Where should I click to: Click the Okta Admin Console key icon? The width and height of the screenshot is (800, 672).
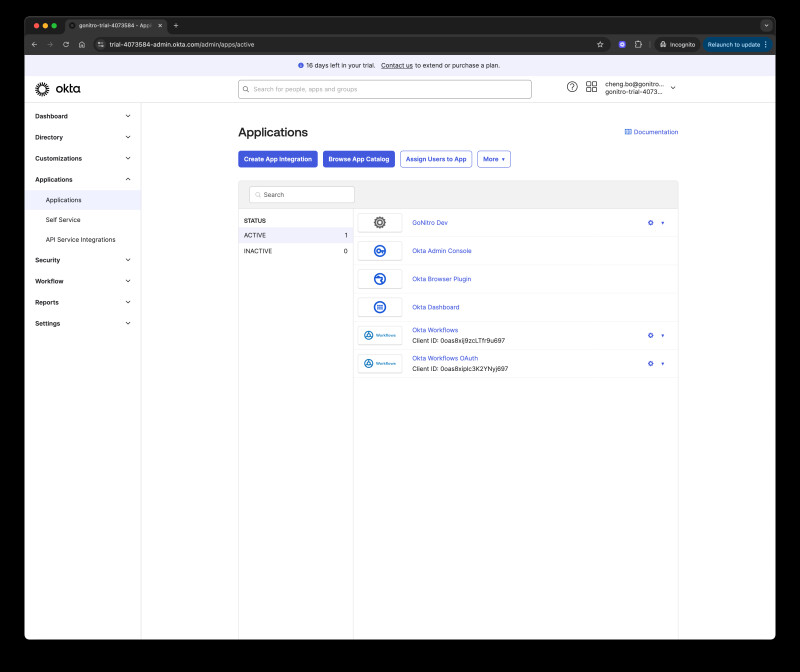[x=380, y=251]
